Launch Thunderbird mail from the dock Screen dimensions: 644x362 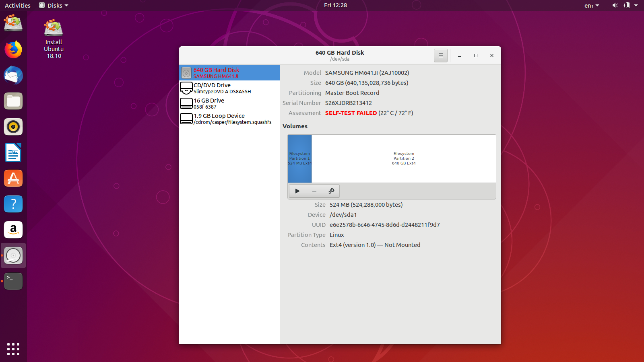click(13, 75)
